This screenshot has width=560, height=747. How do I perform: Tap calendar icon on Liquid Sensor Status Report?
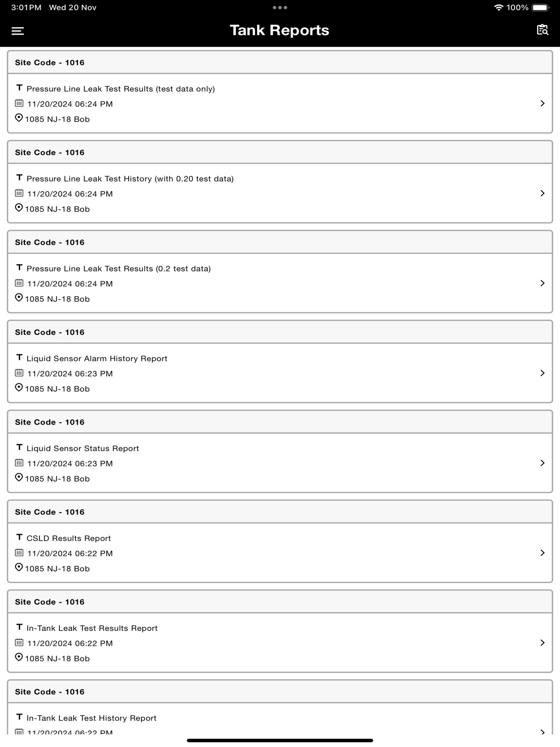coord(19,462)
